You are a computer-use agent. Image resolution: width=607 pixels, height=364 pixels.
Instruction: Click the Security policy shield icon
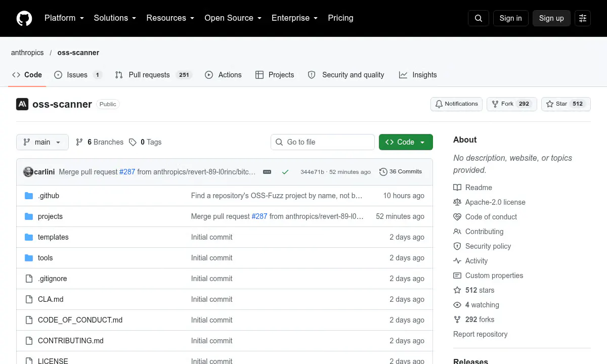457,246
